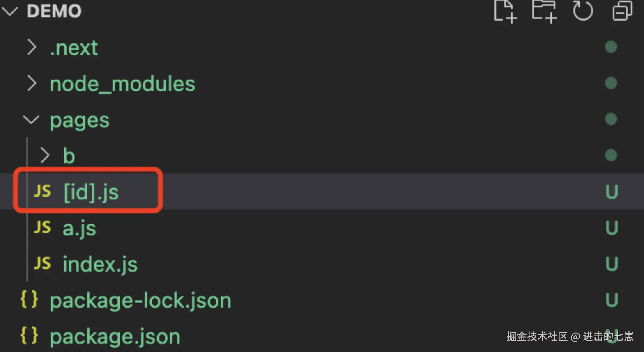
Task: Collapse the DEMO project section
Action: point(10,11)
